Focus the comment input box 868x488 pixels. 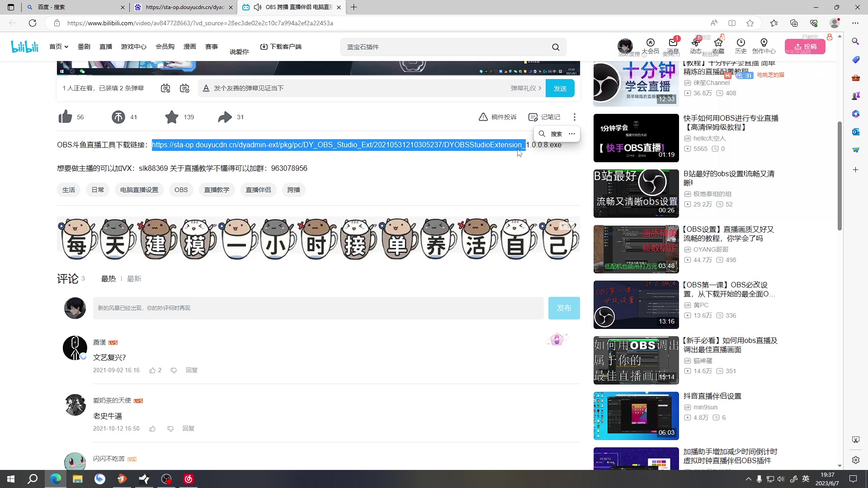[318, 308]
